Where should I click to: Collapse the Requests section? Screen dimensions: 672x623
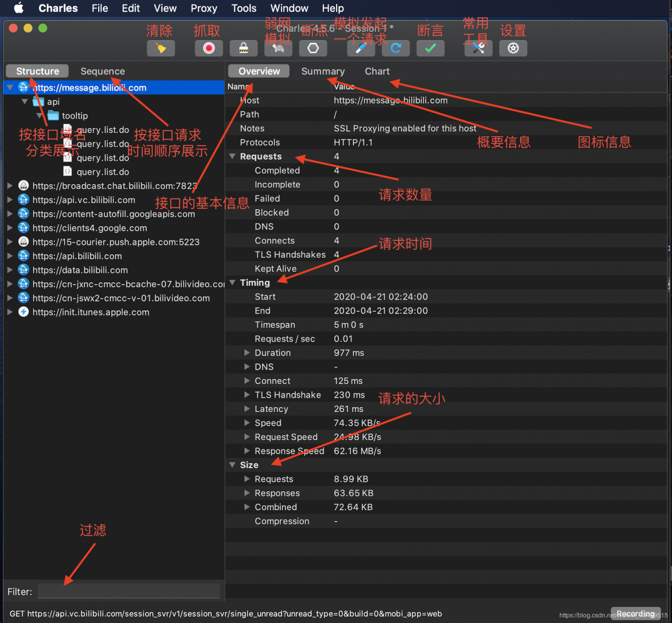click(x=232, y=156)
